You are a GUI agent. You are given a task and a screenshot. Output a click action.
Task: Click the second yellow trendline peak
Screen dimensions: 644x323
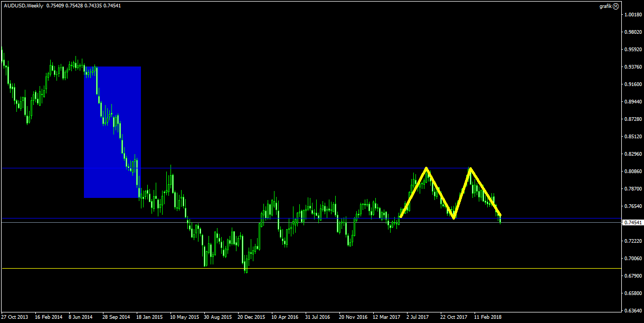[x=470, y=168]
